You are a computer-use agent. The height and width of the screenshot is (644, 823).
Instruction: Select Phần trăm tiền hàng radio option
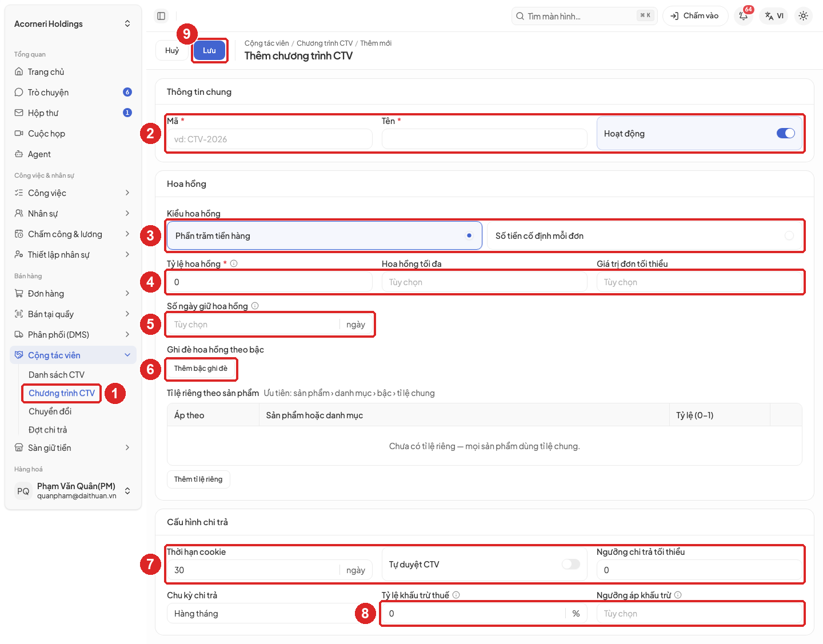[x=325, y=235]
